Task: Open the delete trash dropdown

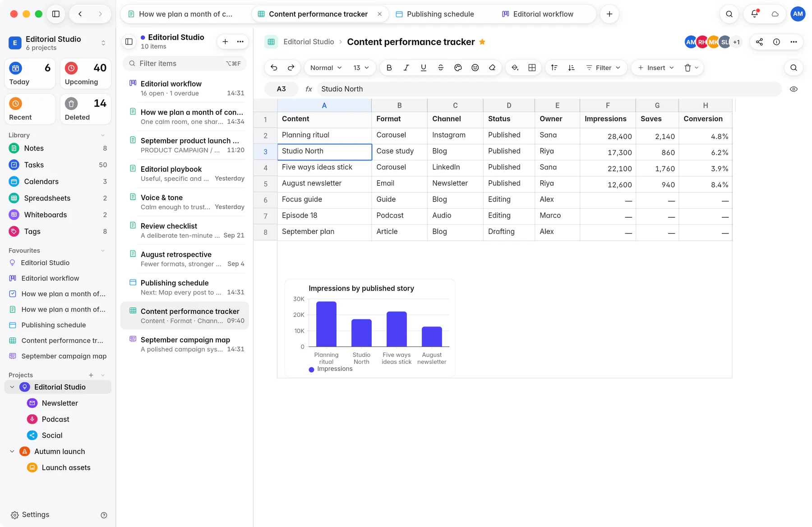Action: (691, 68)
